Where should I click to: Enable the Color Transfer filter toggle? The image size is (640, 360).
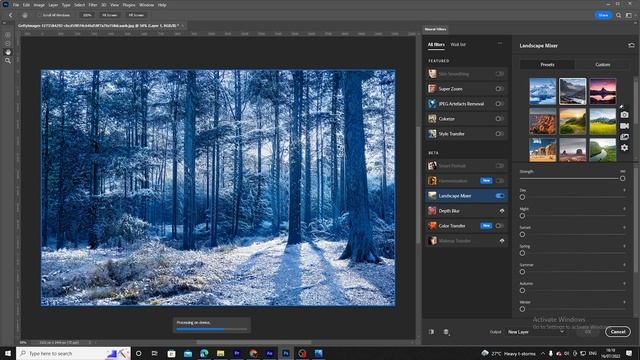500,226
